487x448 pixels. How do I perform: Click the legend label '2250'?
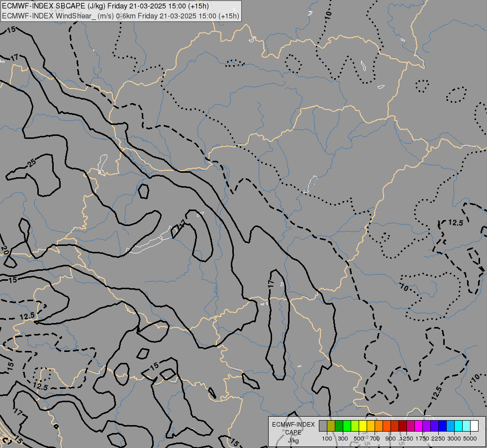tap(438, 439)
